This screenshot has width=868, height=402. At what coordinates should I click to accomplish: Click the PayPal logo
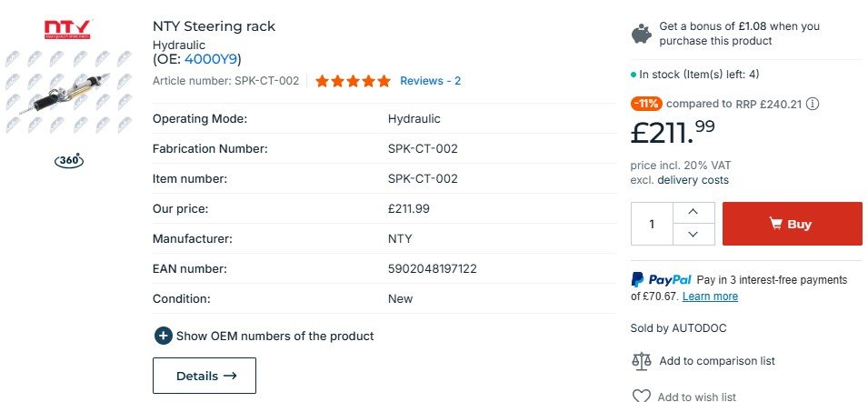pos(661,279)
